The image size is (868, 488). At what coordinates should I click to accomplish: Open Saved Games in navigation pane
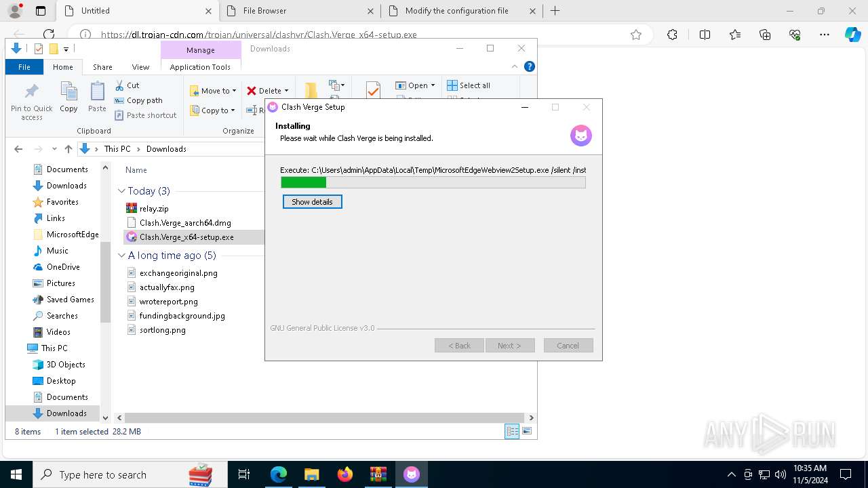(70, 300)
